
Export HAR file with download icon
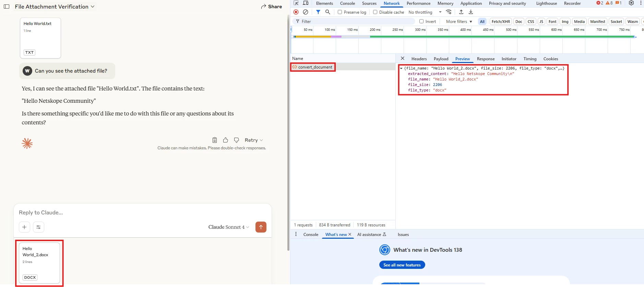pos(471,12)
